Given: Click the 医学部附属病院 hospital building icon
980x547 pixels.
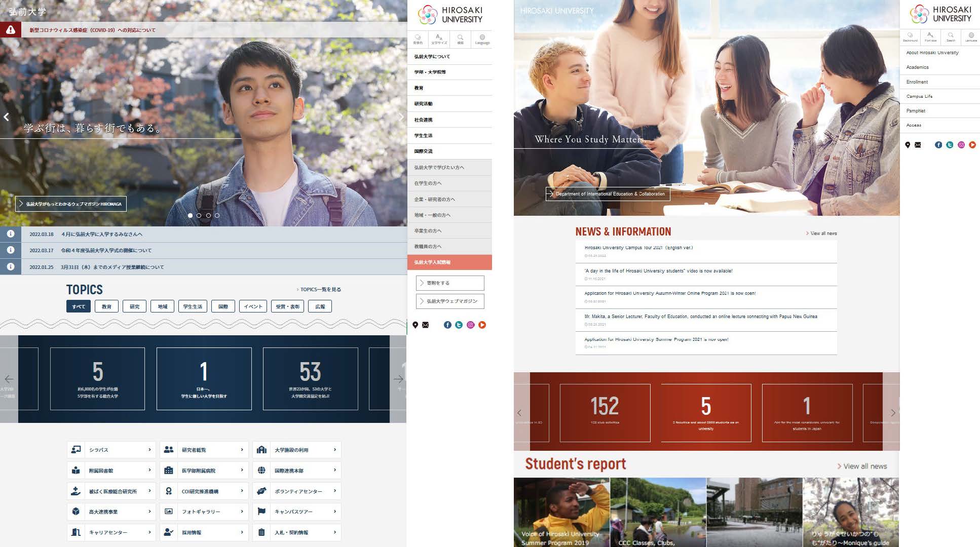Looking at the screenshot, I should [169, 471].
